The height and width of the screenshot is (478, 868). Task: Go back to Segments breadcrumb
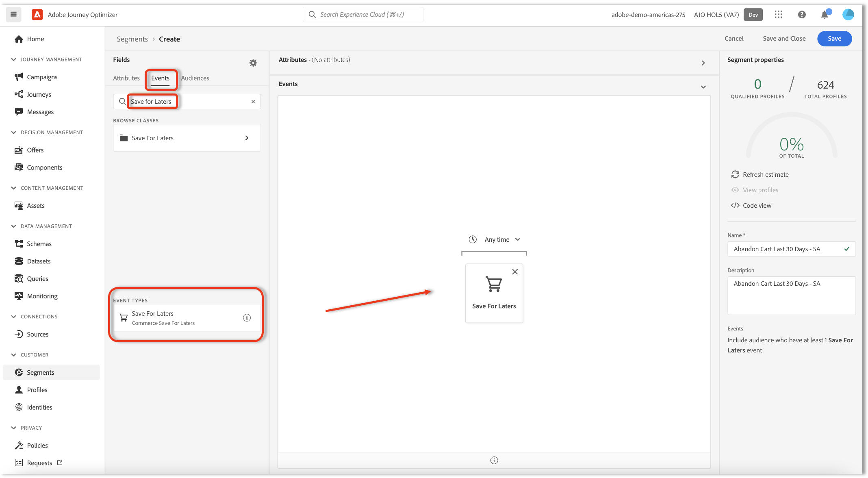coord(132,39)
